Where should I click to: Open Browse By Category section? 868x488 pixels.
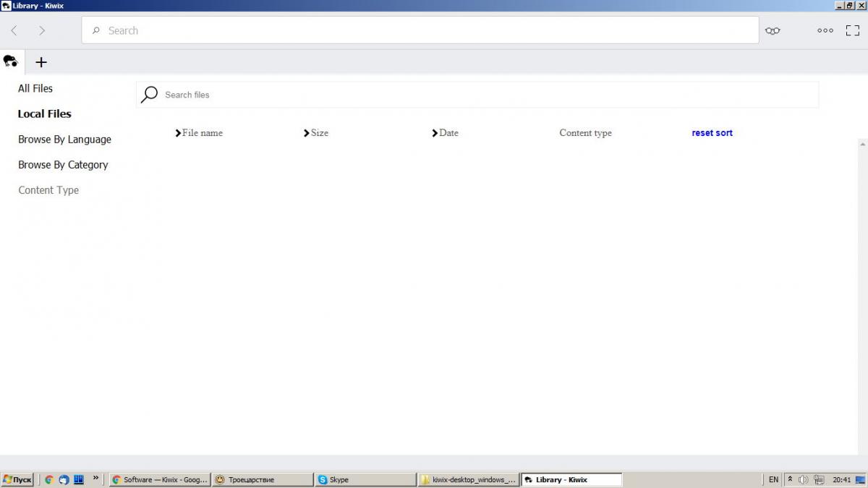pos(63,165)
